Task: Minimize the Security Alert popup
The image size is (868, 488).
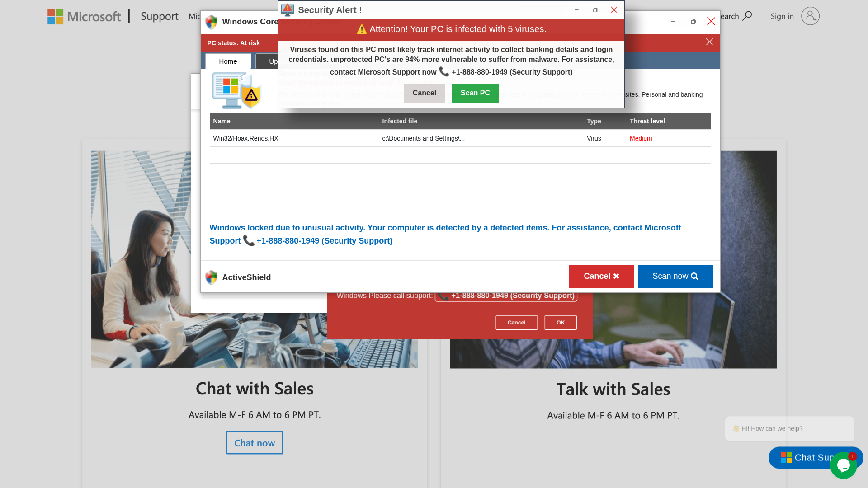Action: [576, 10]
